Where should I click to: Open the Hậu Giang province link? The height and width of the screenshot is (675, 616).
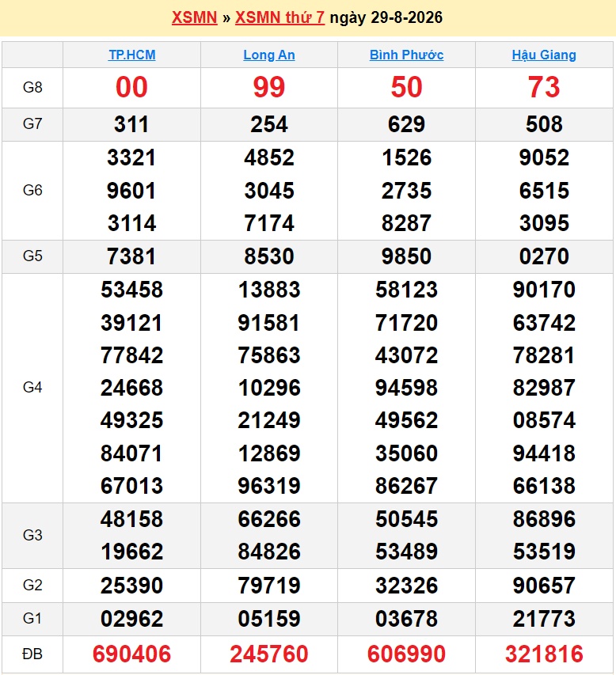click(544, 55)
